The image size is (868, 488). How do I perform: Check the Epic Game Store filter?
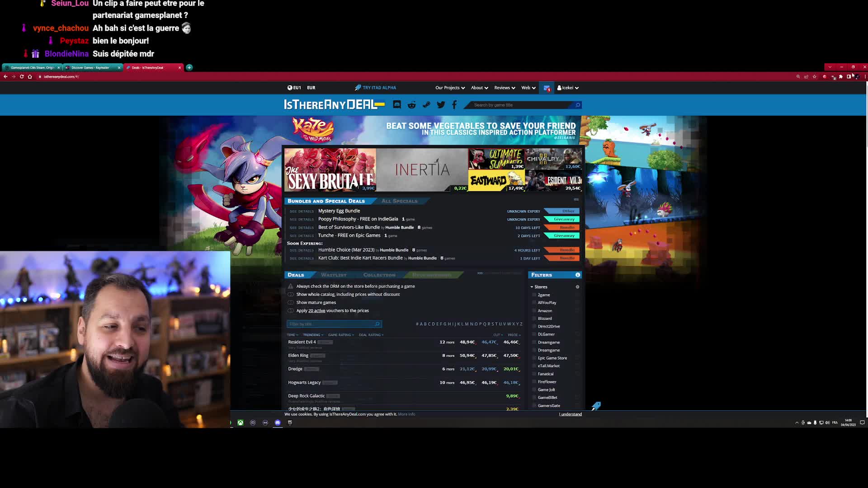point(534,358)
